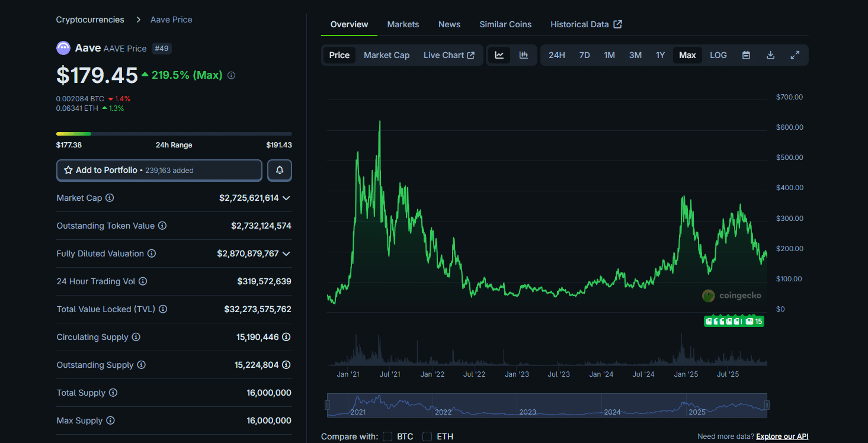Toggle logarithmic scale with LOG button
This screenshot has width=868, height=443.
tap(718, 54)
